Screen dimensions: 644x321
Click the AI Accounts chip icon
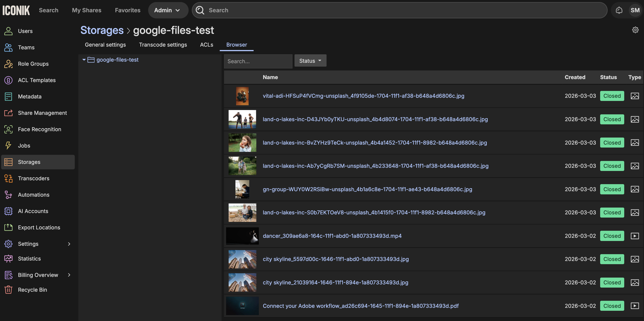[x=8, y=211]
